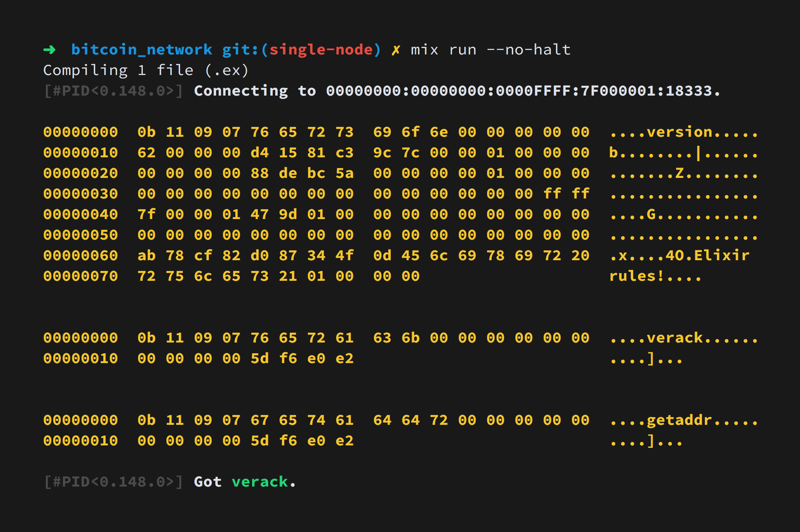
Task: Click the .x....40.Elixir ASCII text
Action: (x=679, y=255)
